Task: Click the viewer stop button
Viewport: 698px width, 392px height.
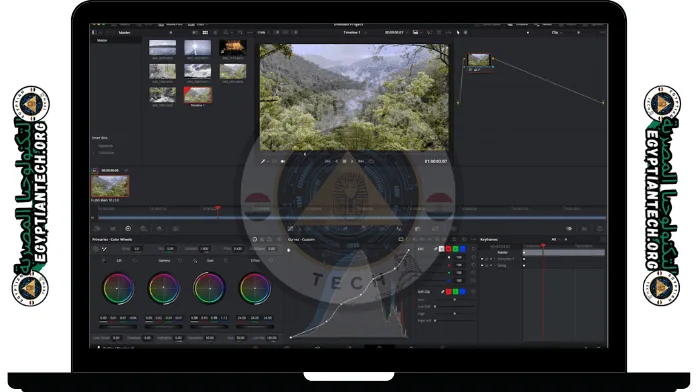Action: (x=344, y=161)
